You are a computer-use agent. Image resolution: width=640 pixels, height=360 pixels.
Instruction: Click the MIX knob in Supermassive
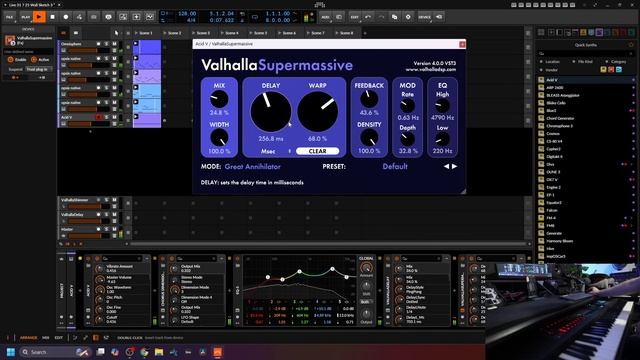tap(219, 99)
